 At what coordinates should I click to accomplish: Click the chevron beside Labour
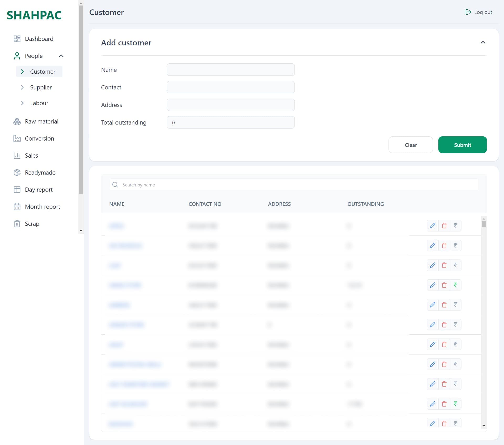(22, 103)
